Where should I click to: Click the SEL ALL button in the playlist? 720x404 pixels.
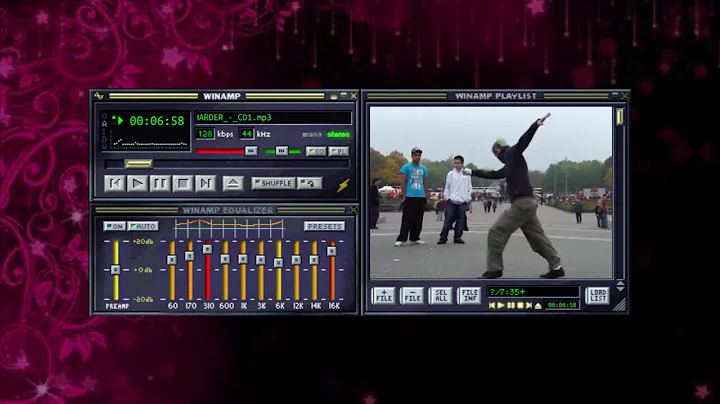tap(440, 296)
